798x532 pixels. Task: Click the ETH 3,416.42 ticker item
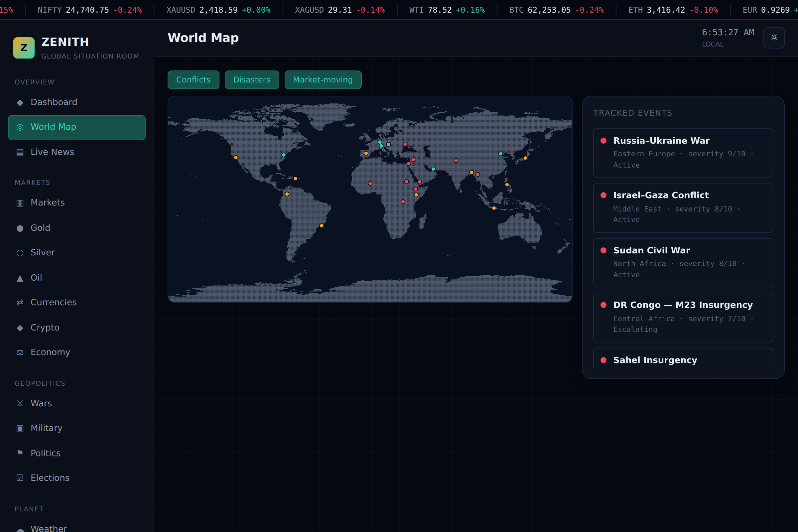(673, 10)
